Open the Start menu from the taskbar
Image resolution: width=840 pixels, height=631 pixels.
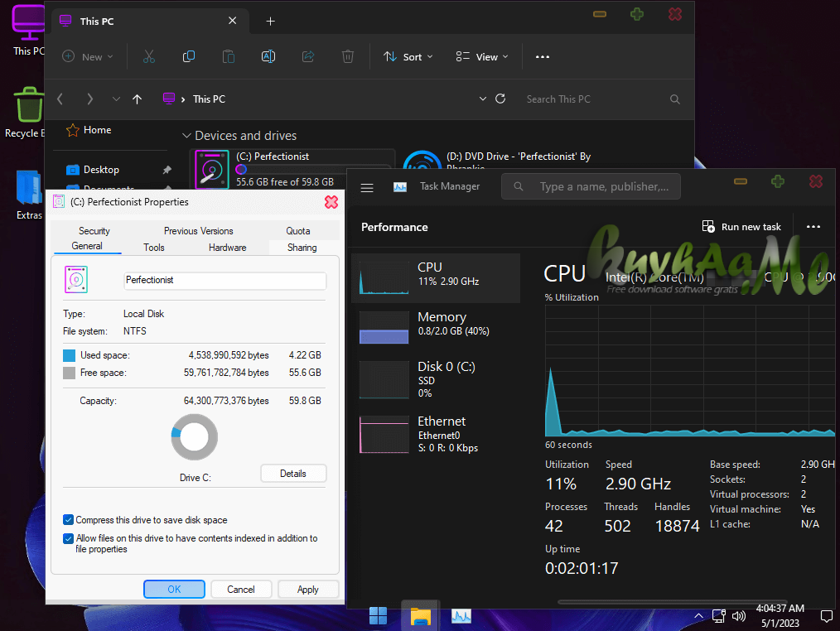(x=379, y=616)
